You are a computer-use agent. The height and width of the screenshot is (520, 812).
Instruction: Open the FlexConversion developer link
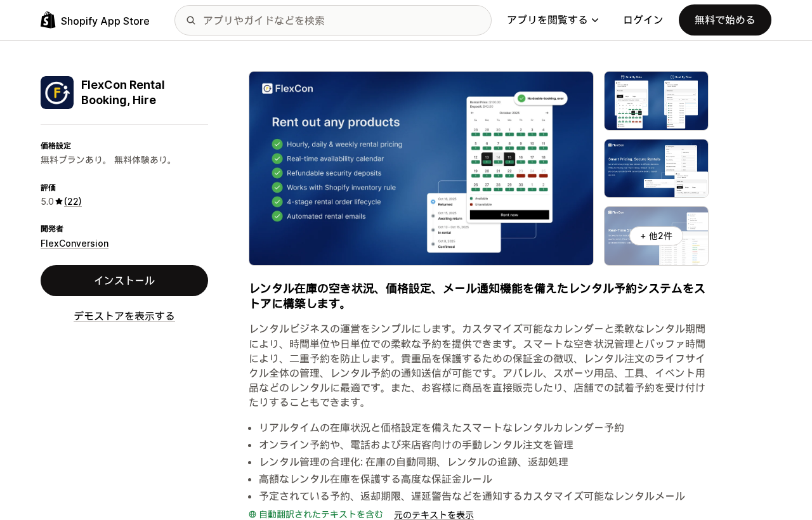(75, 244)
